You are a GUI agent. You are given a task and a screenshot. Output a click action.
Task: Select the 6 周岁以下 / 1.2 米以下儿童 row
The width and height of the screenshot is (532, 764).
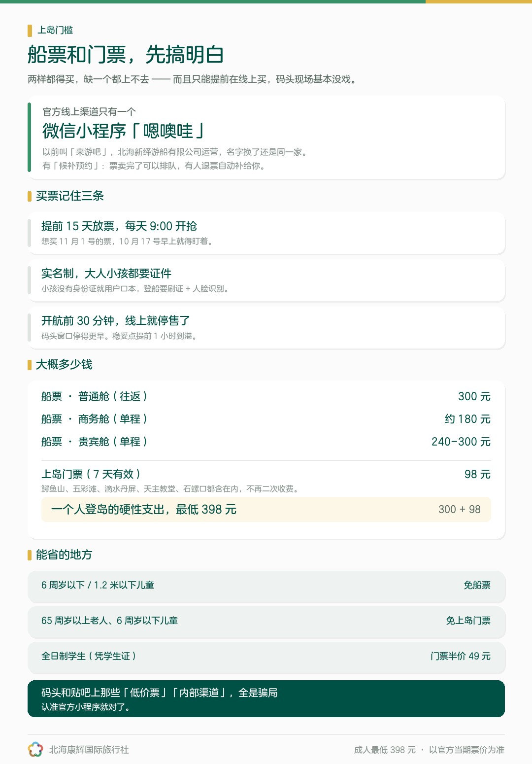click(x=266, y=586)
